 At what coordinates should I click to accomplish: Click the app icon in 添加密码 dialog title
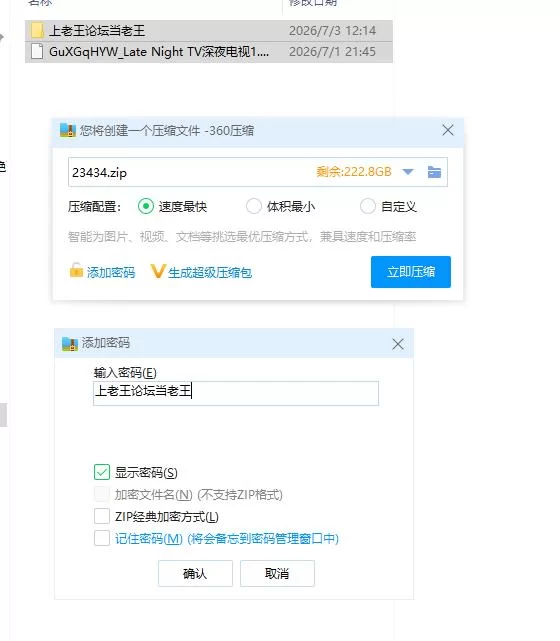tap(69, 344)
